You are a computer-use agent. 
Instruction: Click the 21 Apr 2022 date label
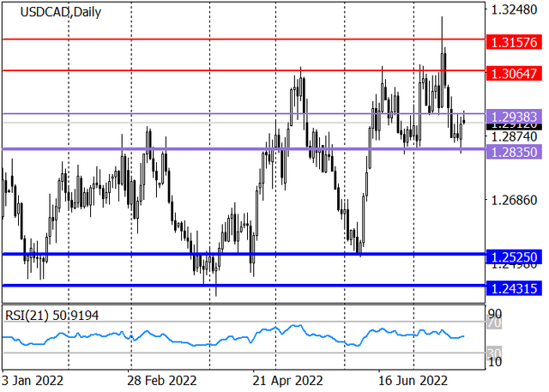287,381
